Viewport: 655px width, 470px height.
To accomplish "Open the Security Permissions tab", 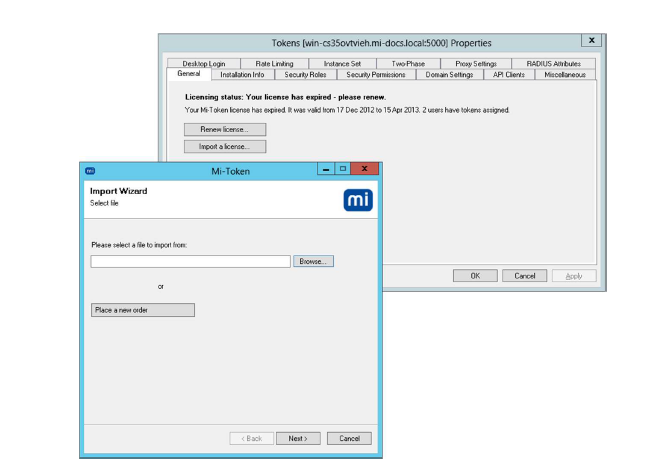I will click(376, 74).
